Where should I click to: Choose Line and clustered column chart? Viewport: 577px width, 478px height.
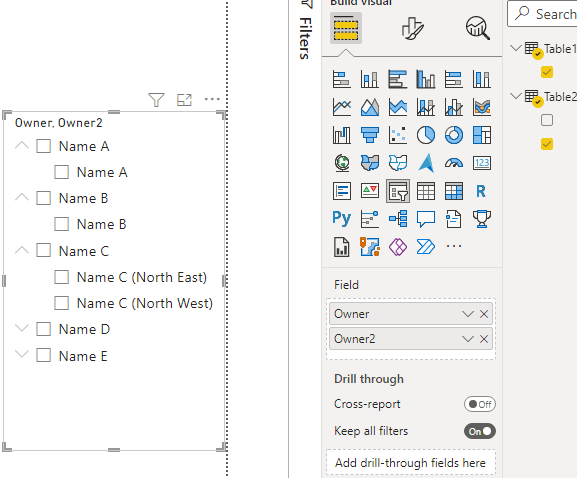click(454, 107)
